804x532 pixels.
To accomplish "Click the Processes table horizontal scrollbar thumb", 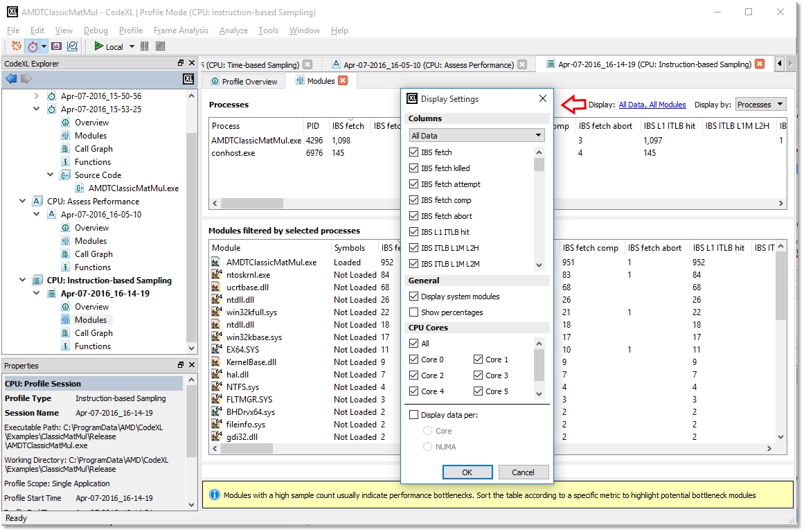I will pyautogui.click(x=252, y=203).
